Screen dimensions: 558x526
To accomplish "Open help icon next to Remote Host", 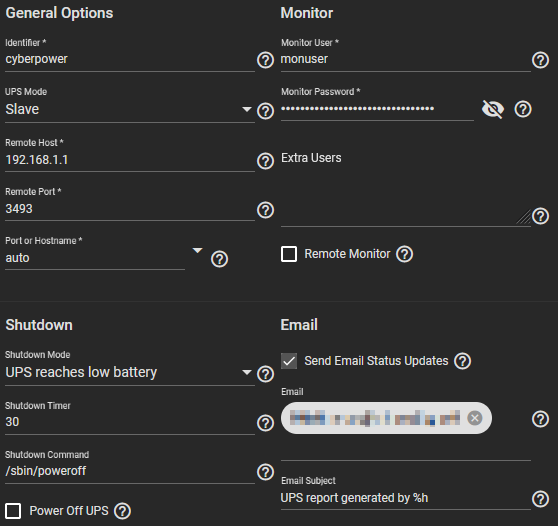I will click(x=265, y=161).
